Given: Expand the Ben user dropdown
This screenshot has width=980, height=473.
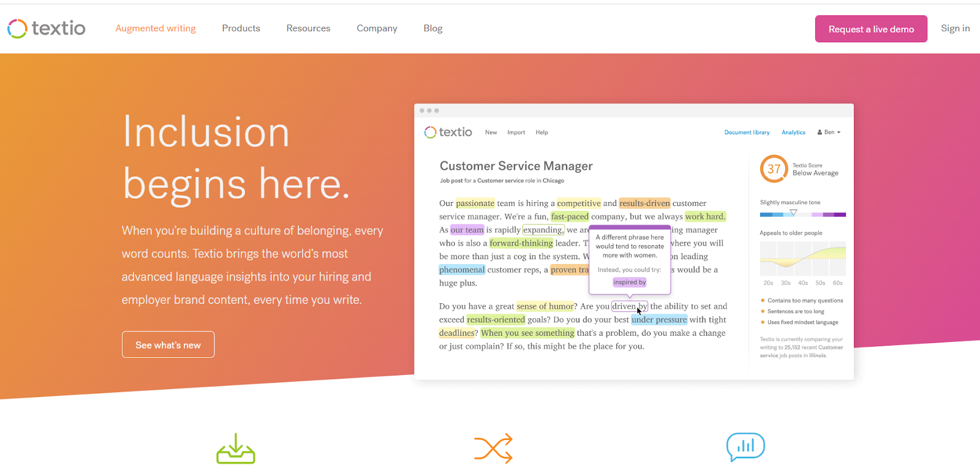Looking at the screenshot, I should click(x=829, y=132).
